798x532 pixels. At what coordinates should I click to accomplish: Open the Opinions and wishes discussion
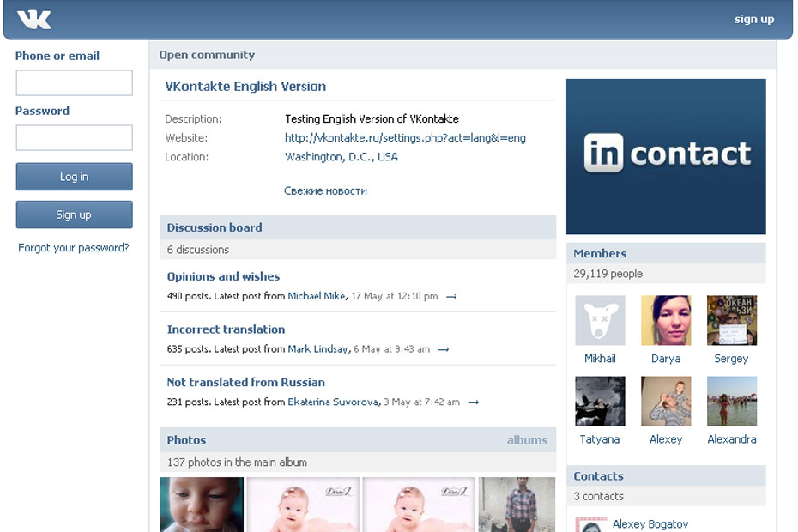223,276
